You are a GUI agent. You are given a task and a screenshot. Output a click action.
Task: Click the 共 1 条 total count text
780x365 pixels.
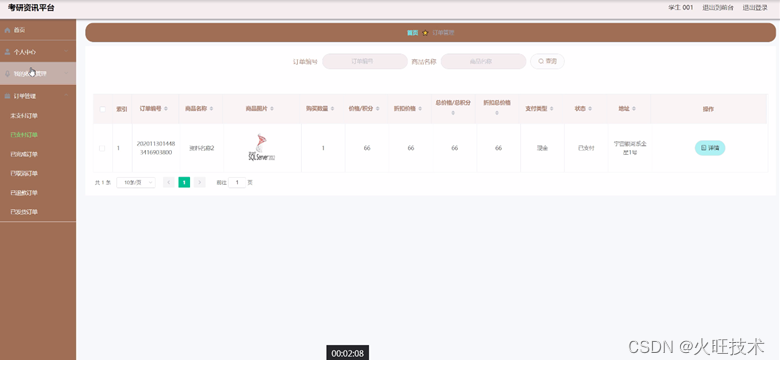[102, 183]
